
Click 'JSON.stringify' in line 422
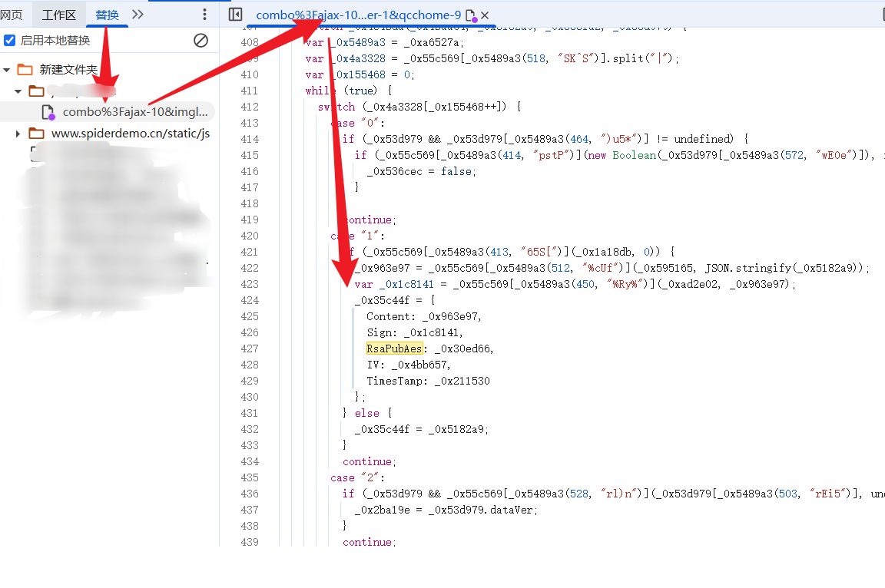point(747,269)
